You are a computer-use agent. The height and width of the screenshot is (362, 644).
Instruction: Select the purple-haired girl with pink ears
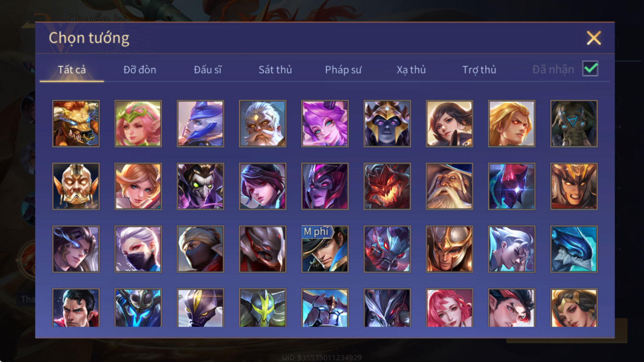(x=325, y=124)
